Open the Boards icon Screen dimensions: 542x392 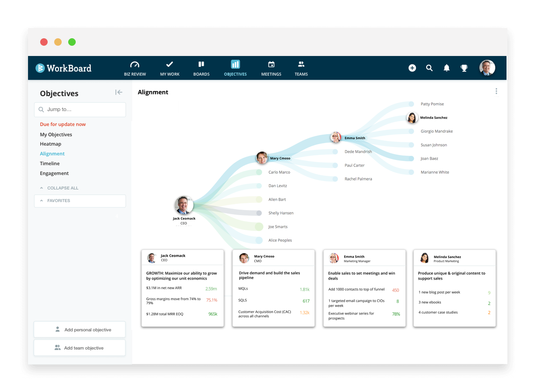(201, 64)
